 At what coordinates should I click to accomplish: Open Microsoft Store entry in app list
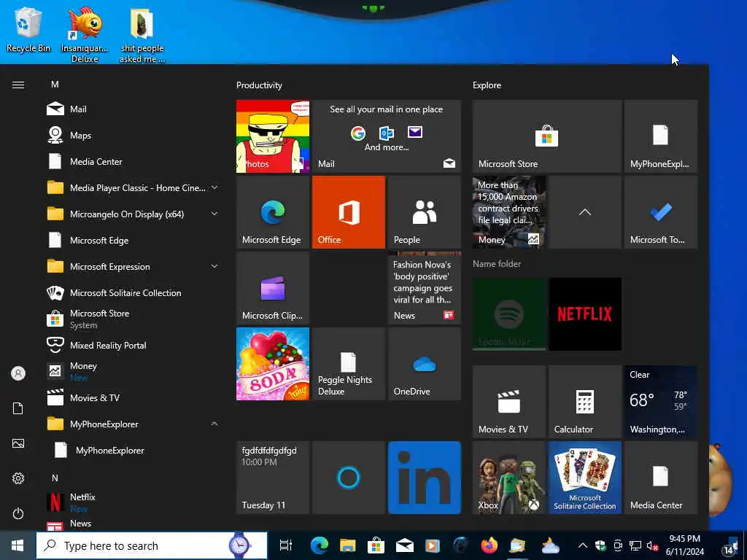pyautogui.click(x=133, y=319)
